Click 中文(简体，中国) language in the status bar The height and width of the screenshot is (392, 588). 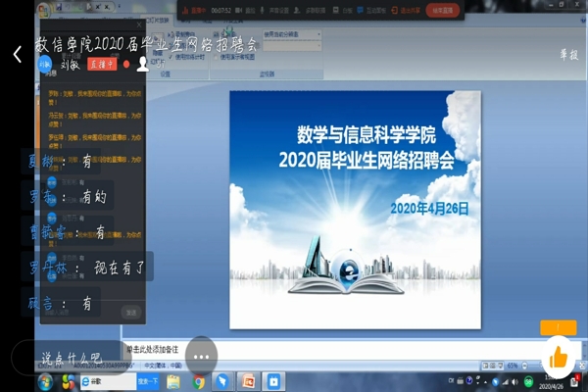[x=164, y=366]
